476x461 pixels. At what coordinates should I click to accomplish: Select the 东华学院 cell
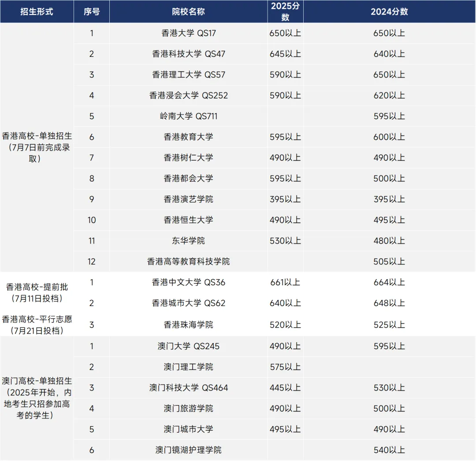(189, 241)
